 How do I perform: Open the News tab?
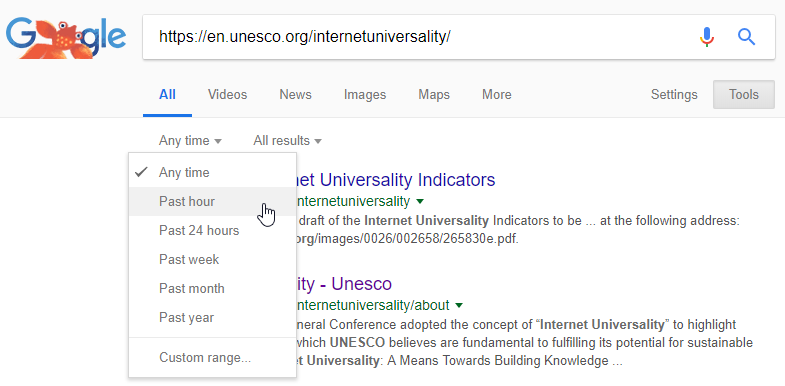pyautogui.click(x=295, y=95)
